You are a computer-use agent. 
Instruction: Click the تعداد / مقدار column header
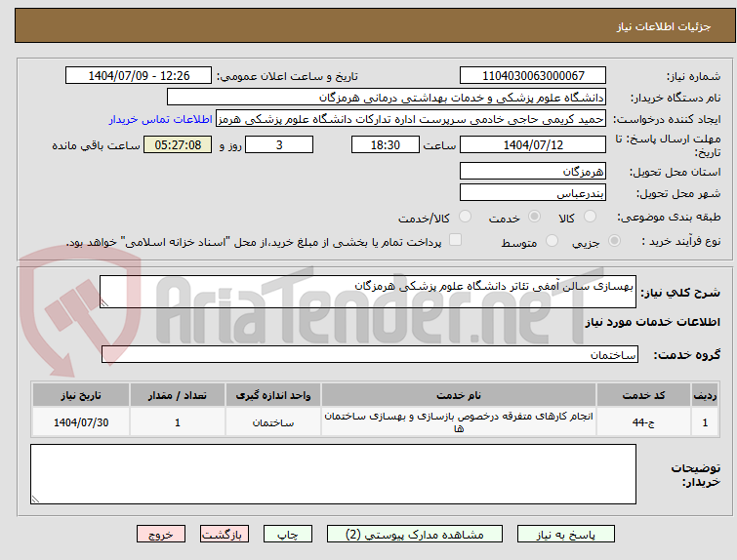pyautogui.click(x=178, y=395)
